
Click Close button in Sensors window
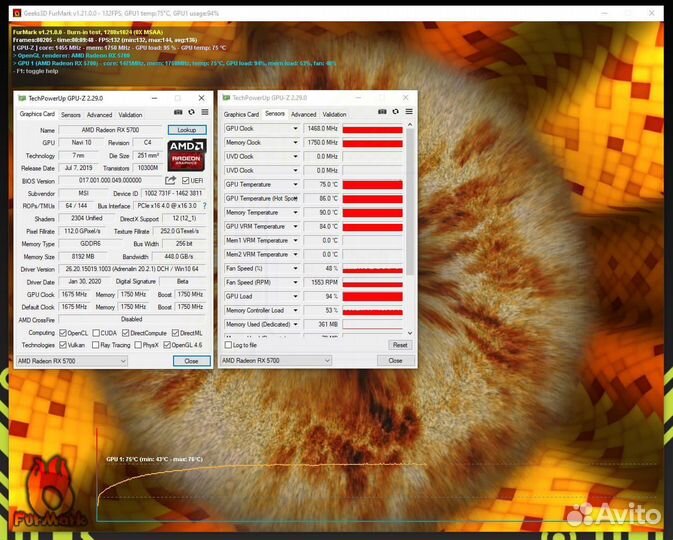click(x=395, y=361)
